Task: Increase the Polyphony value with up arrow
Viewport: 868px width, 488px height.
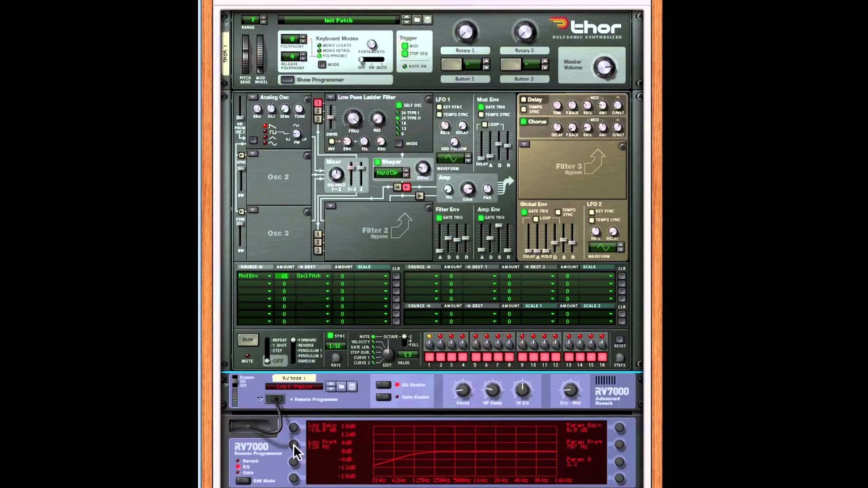Action: (x=302, y=37)
